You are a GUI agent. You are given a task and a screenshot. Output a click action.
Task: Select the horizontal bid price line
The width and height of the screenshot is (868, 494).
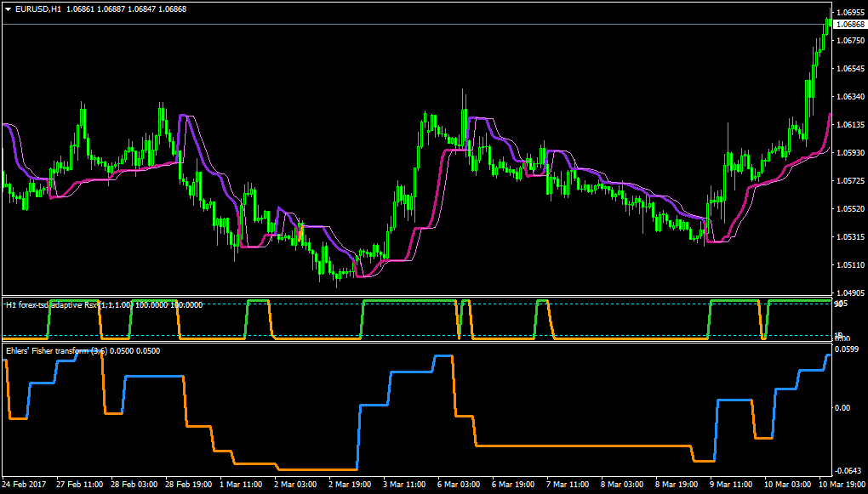pos(416,25)
